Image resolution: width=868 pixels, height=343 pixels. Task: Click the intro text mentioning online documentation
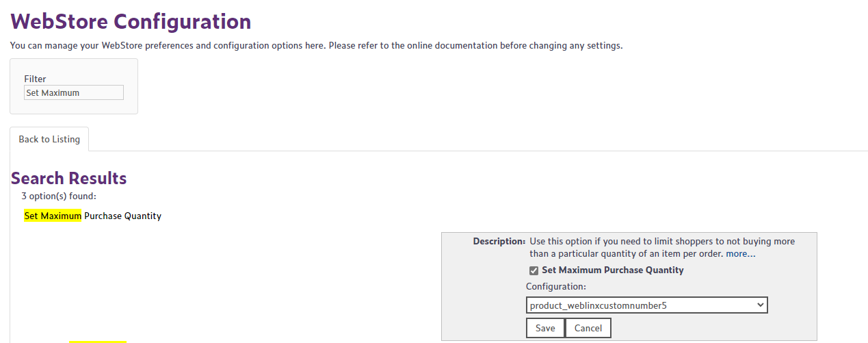coord(316,46)
